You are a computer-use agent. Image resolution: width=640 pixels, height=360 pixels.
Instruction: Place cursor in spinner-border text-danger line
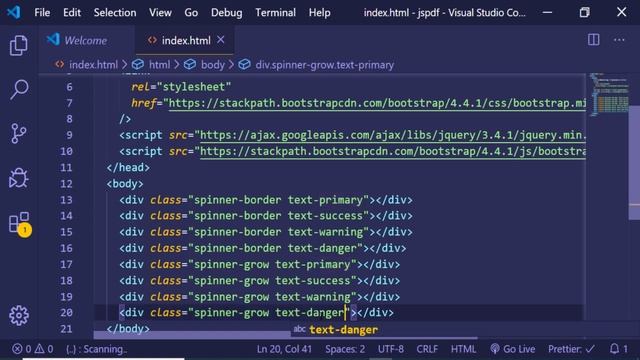tap(262, 248)
